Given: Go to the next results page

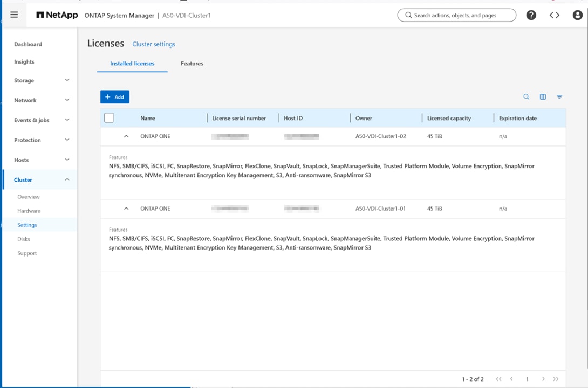Looking at the screenshot, I should click(543, 379).
